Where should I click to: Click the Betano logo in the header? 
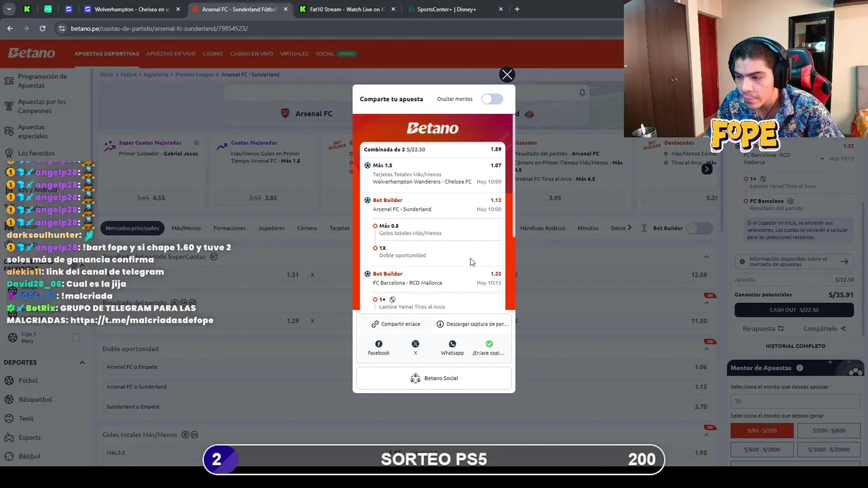(x=31, y=54)
